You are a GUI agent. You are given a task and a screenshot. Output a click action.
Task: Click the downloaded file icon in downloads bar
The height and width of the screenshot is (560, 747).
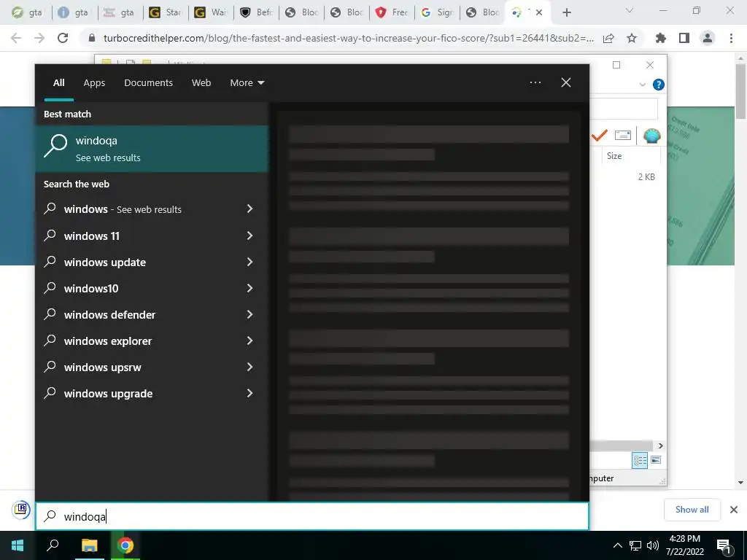pos(21,510)
